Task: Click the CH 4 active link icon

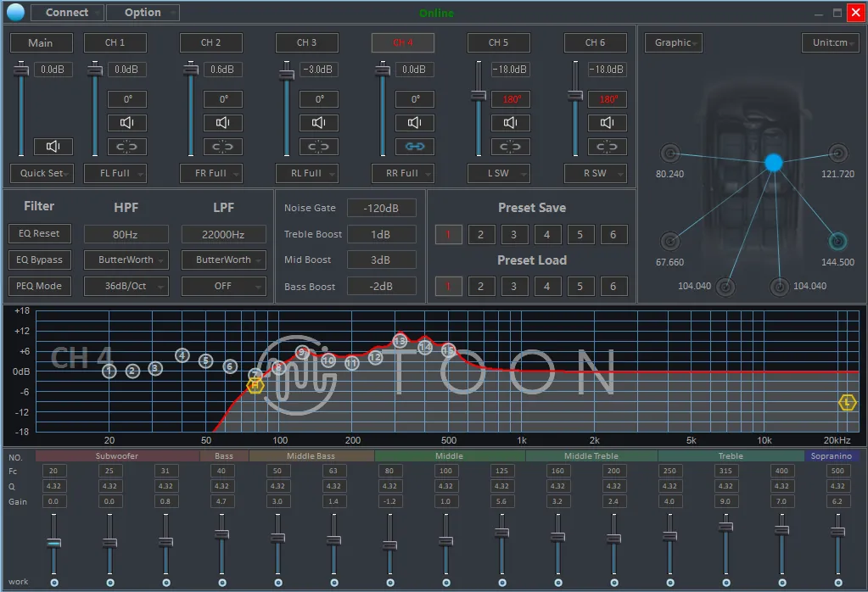Action: pos(415,147)
